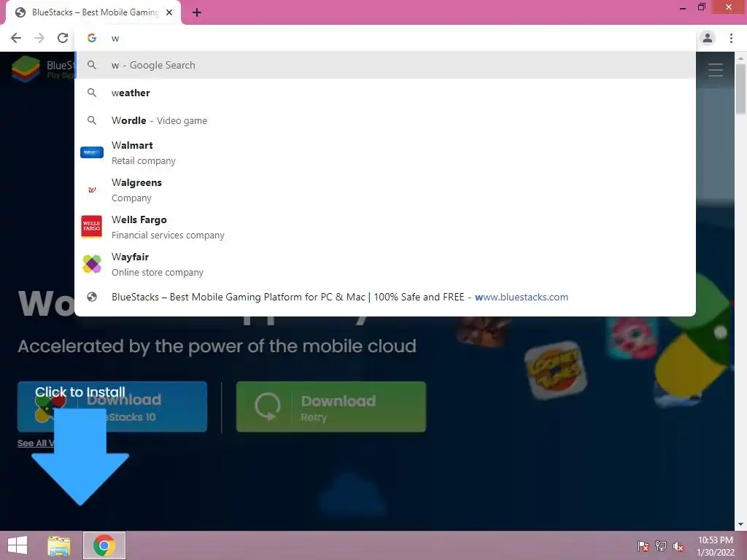The width and height of the screenshot is (747, 560).
Task: Click the browser forward arrow
Action: coord(39,38)
